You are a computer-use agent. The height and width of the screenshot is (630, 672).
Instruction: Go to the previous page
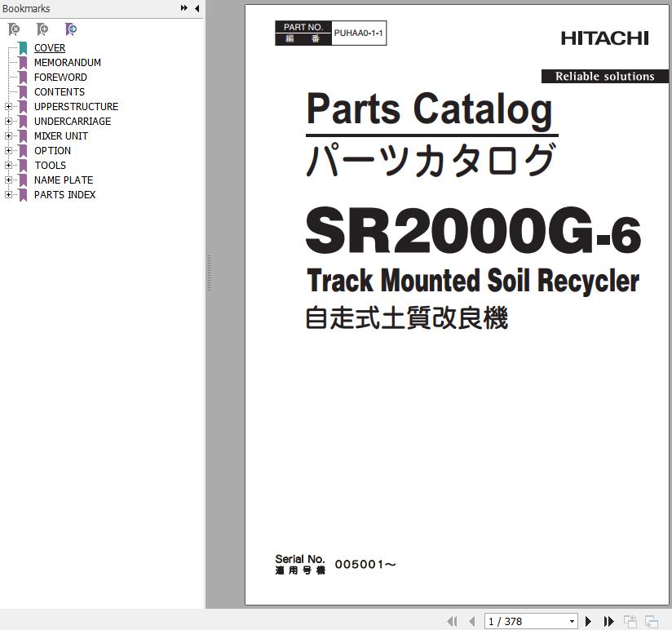[x=472, y=621]
